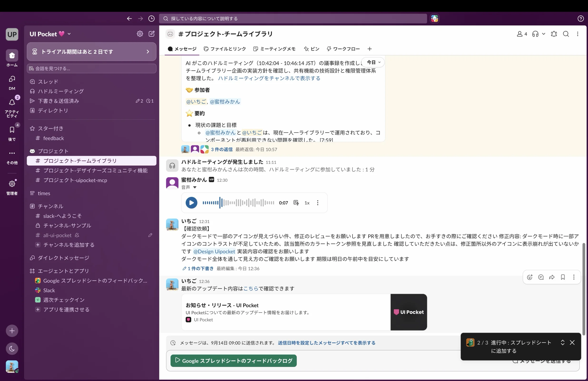
Task: Start a huddle with headphones icon
Action: click(535, 34)
